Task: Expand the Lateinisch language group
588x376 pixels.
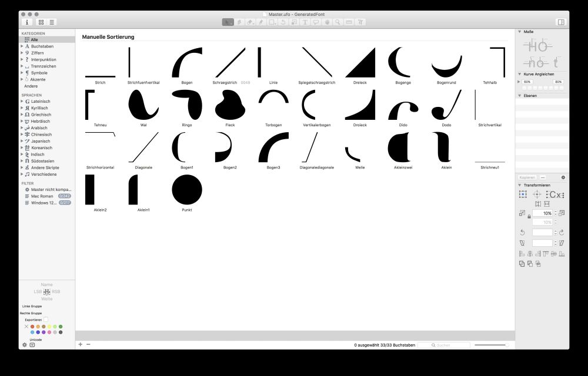Action: click(x=22, y=102)
